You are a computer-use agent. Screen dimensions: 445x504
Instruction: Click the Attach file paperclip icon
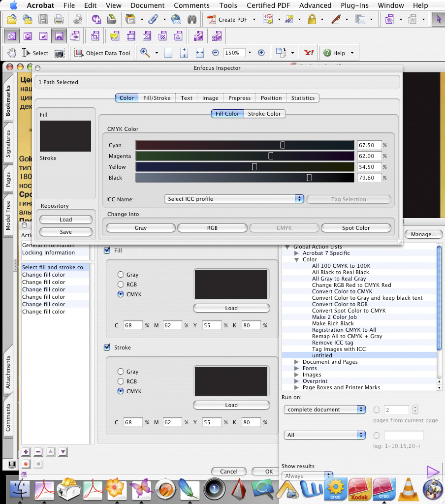click(x=153, y=20)
